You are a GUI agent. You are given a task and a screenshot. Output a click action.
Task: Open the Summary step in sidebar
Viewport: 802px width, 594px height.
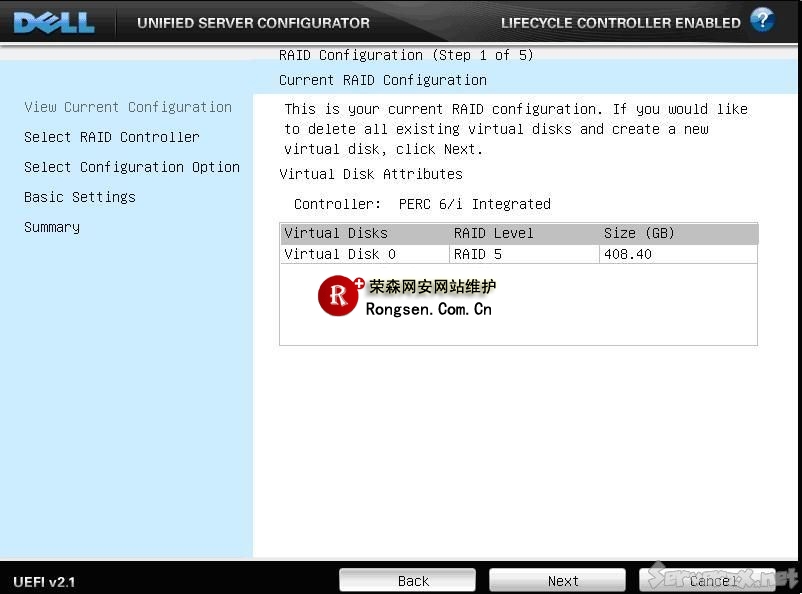pos(52,227)
